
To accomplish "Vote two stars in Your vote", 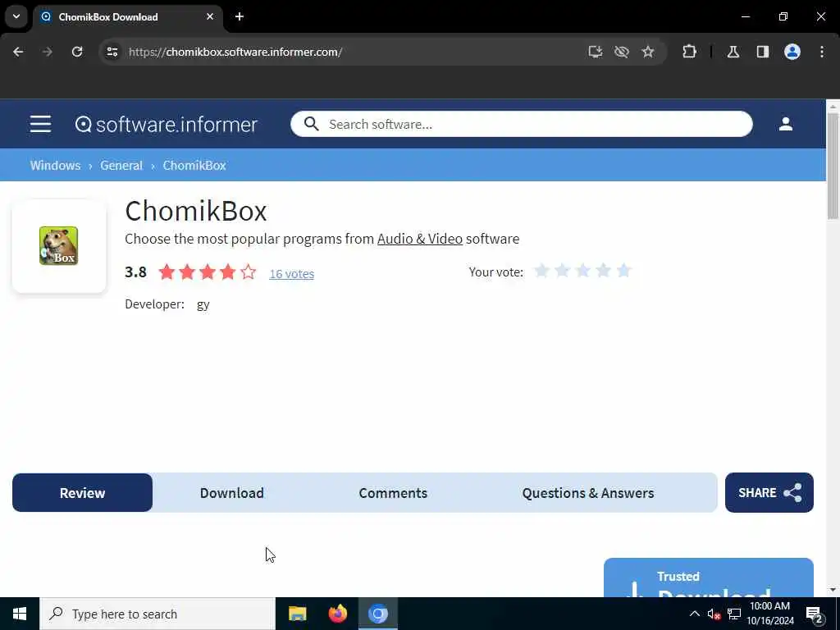I will pyautogui.click(x=562, y=271).
